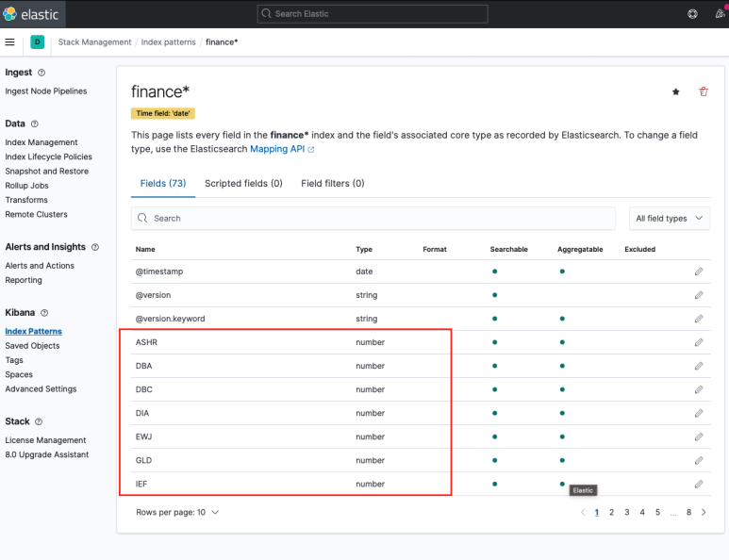This screenshot has height=560, width=729.
Task: Go to page 3 of fields
Action: pyautogui.click(x=627, y=512)
